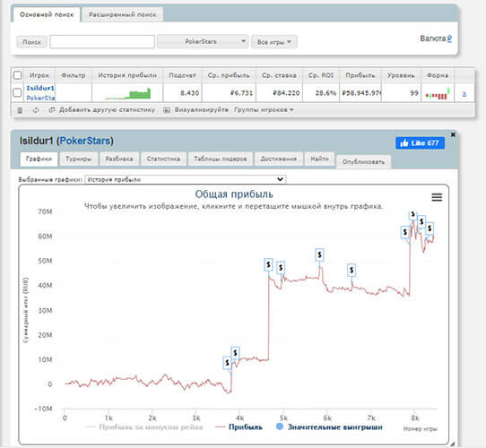
Task: Toggle the Прибыль legend series
Action: [239, 426]
